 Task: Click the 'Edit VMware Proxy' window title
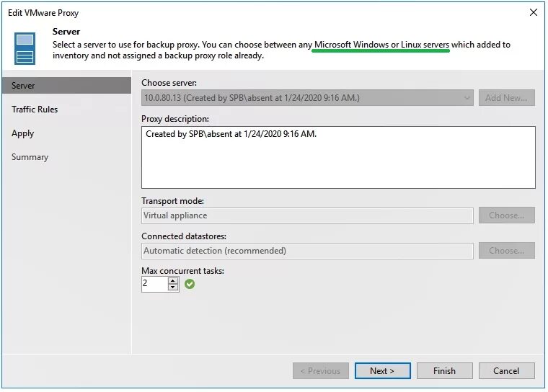(x=43, y=13)
